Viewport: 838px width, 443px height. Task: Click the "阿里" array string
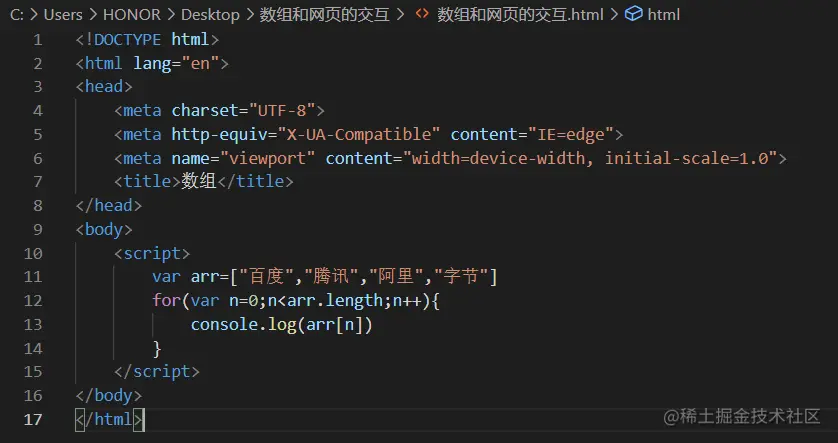click(x=396, y=276)
